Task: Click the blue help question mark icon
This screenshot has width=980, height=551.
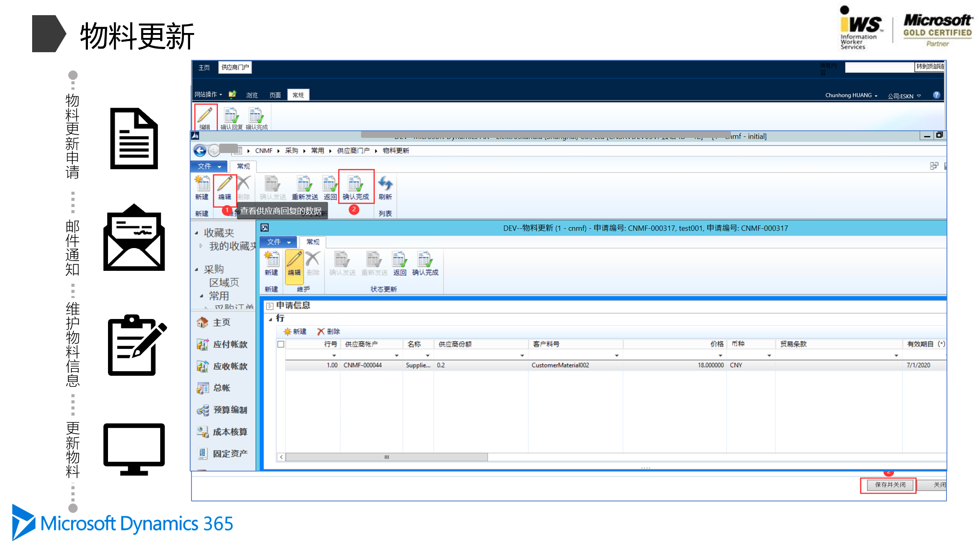Action: coord(936,95)
